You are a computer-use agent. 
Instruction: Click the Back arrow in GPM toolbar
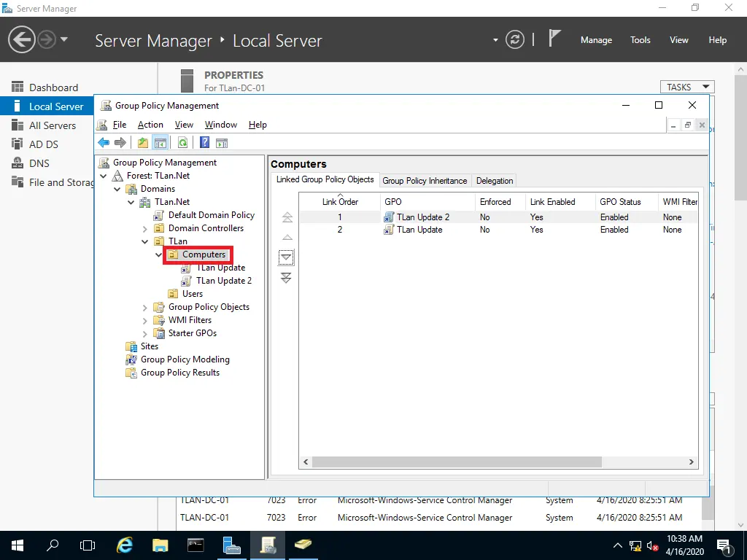click(x=104, y=143)
